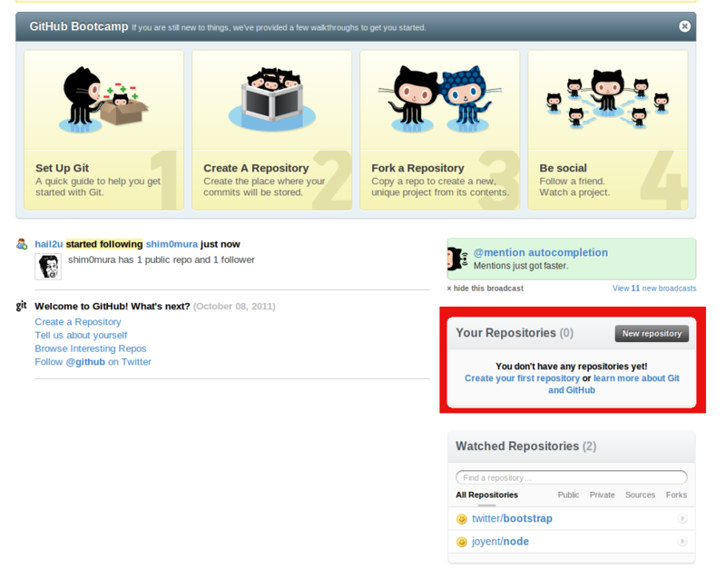Click the 'Welcome to GitHub! What's next?' heading
Screen dimensions: 726x588
click(113, 306)
